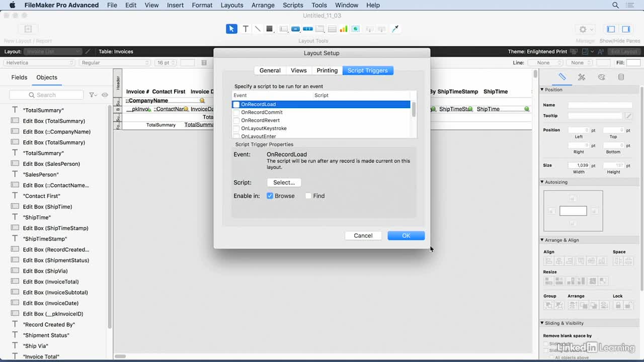Screen dimensions: 644x362
Task: Select the filled rectangle shape tool
Action: point(270,29)
